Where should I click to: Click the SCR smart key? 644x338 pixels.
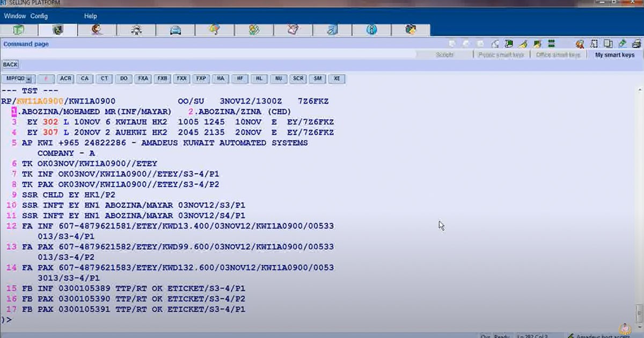click(298, 78)
